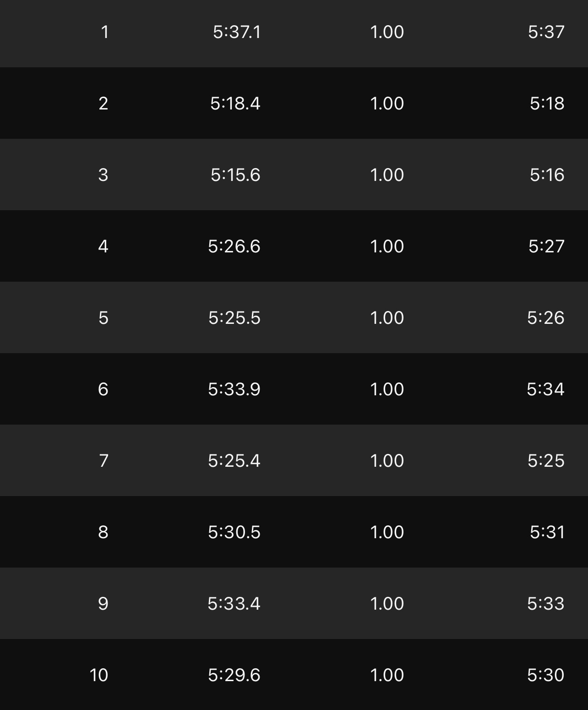Click lap 4 pace 5:27
Screen dimensions: 588x710
[x=546, y=246]
